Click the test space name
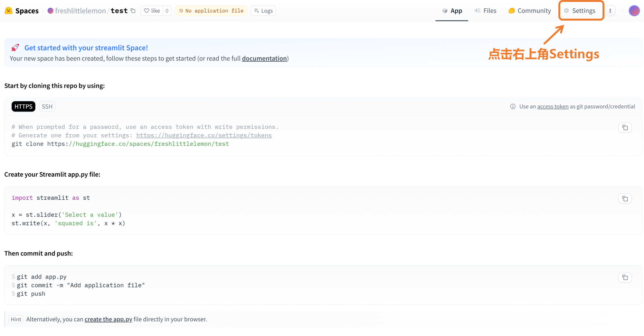Screen dimensions: 644x336 click(x=119, y=11)
